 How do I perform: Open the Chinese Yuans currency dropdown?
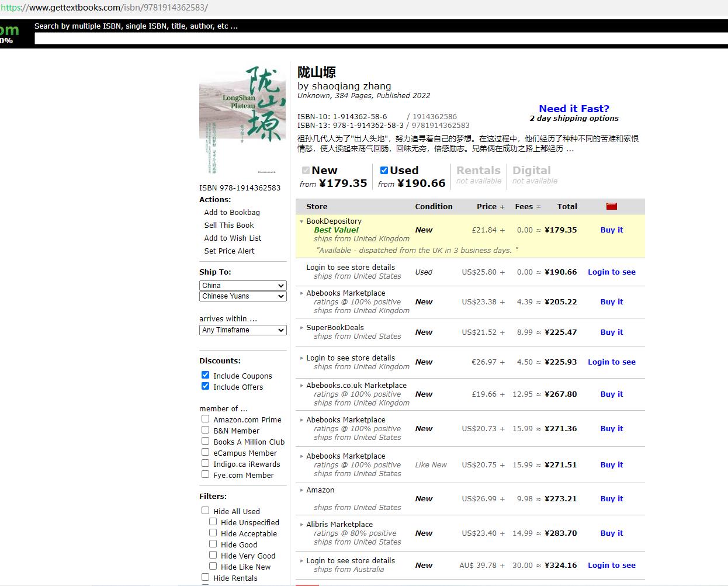coord(242,296)
